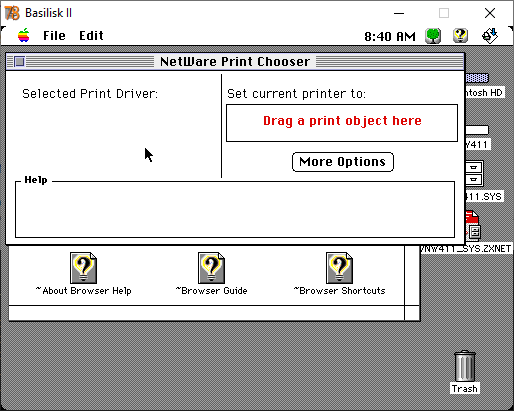This screenshot has width=514, height=411.
Task: Open the Apple menu
Action: pyautogui.click(x=24, y=35)
